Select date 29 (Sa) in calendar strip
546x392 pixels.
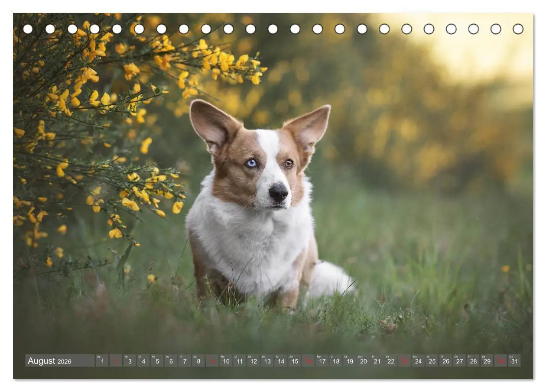point(487,361)
